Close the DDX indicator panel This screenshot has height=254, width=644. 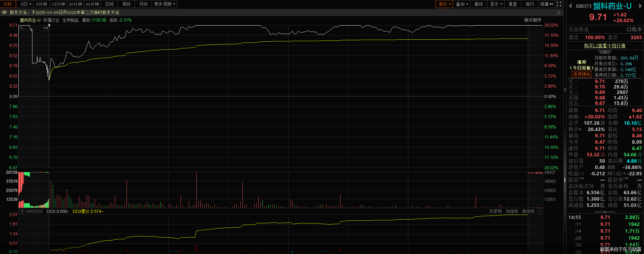coord(539,211)
